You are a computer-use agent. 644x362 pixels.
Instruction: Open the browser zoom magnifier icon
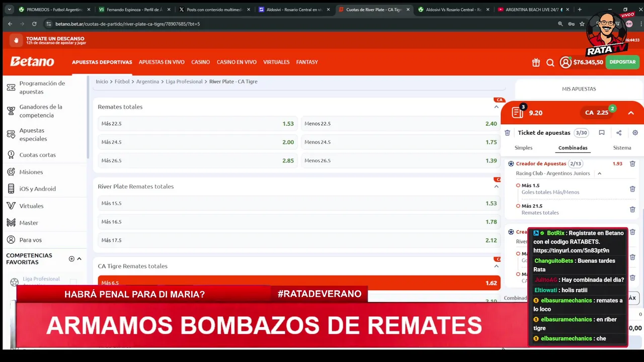pyautogui.click(x=560, y=24)
